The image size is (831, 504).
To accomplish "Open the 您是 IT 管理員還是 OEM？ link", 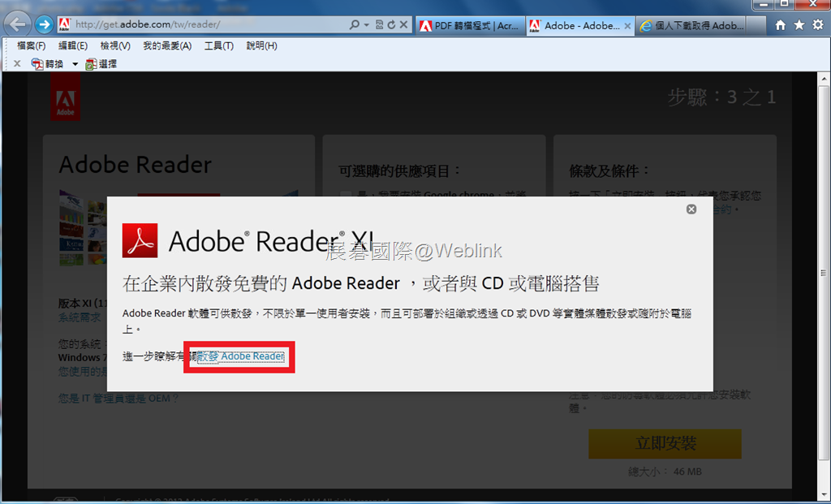I will coord(118,398).
